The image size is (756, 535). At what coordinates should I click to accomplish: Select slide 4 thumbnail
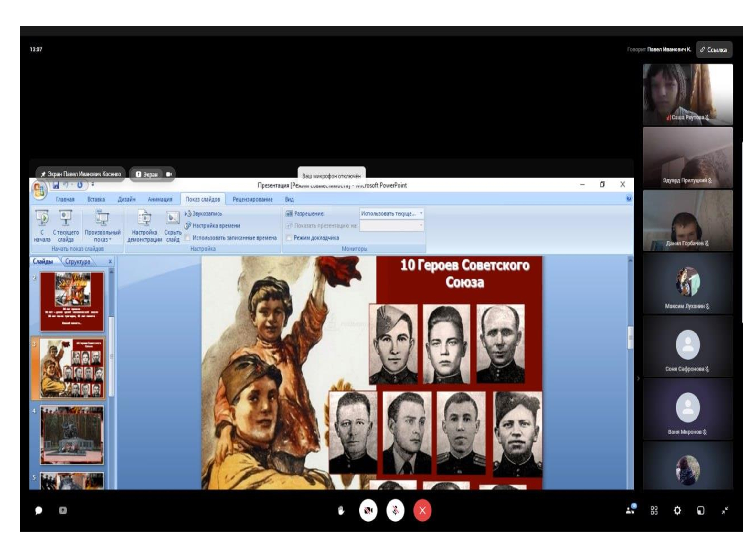pyautogui.click(x=72, y=435)
